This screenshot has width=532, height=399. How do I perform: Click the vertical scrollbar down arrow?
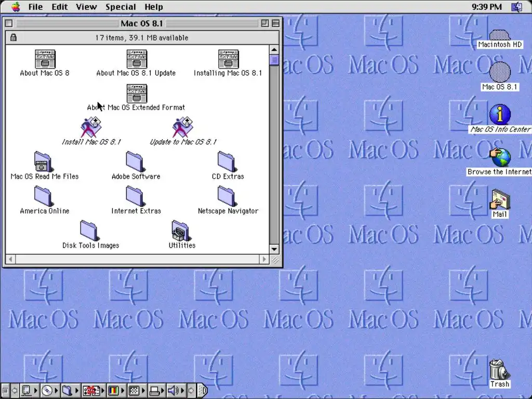(x=274, y=249)
